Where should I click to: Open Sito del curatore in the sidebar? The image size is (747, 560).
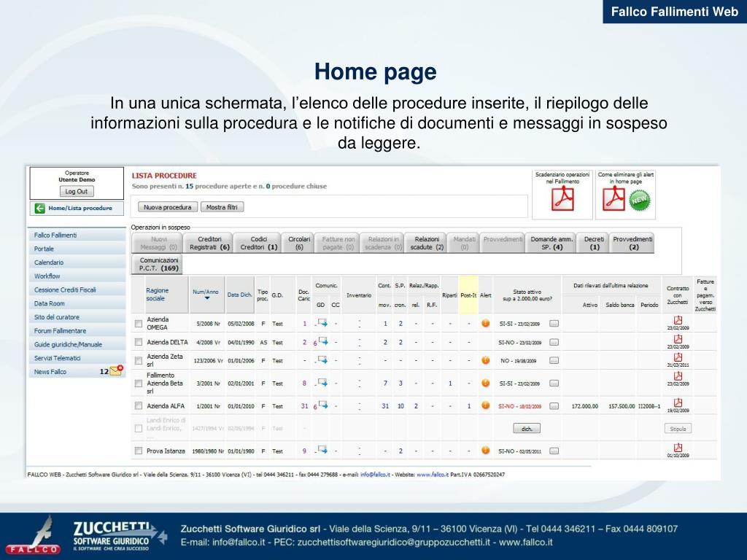tap(77, 317)
